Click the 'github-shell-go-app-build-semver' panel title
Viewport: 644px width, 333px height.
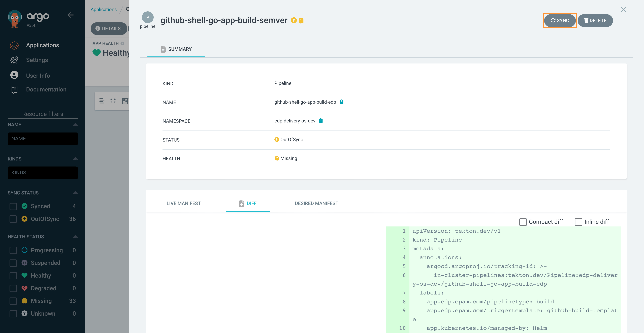224,20
